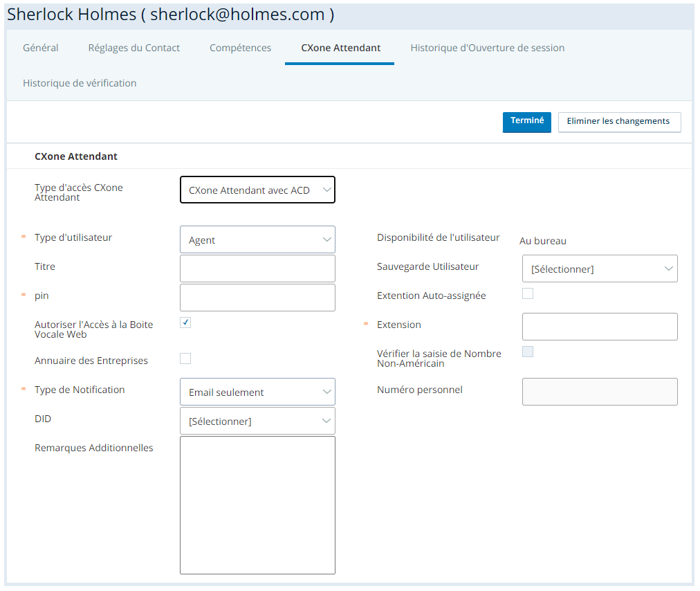Viewport: 700px width, 591px height.
Task: Focus the Extension input field
Action: 600,327
